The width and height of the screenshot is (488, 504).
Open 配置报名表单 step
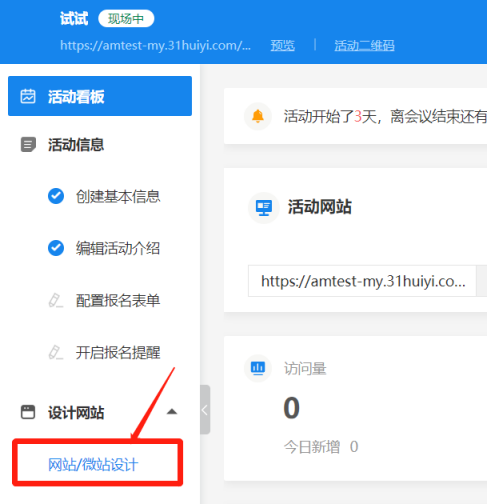click(x=118, y=300)
